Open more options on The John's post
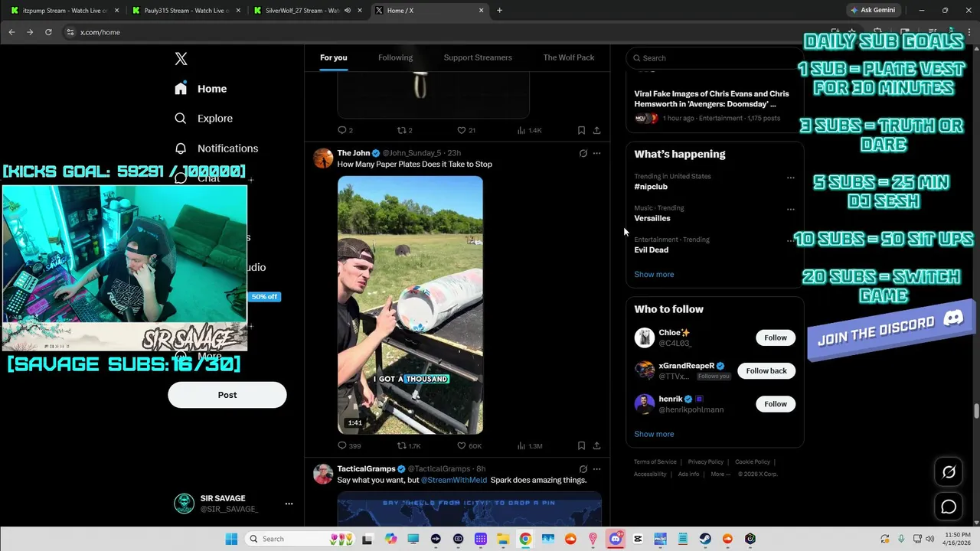Image resolution: width=980 pixels, height=551 pixels. click(x=597, y=153)
